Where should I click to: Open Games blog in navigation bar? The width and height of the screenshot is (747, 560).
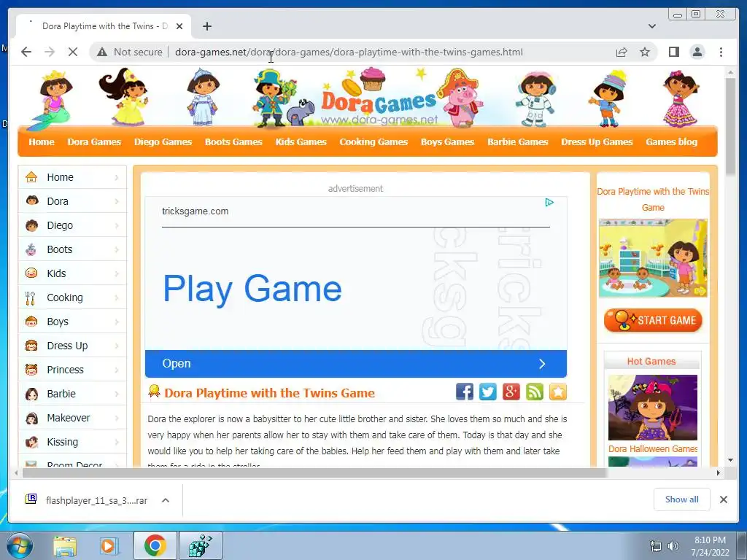(x=672, y=142)
